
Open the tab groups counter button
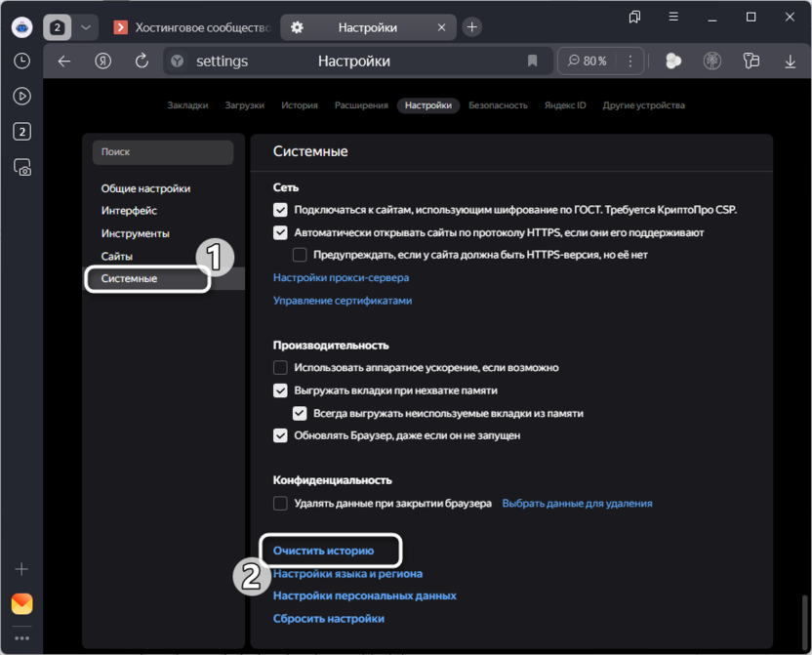coord(57,27)
